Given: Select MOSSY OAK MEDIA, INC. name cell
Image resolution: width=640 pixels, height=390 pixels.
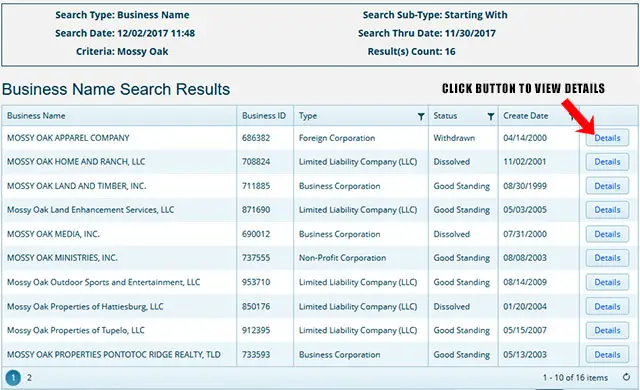Looking at the screenshot, I should coord(53,234).
